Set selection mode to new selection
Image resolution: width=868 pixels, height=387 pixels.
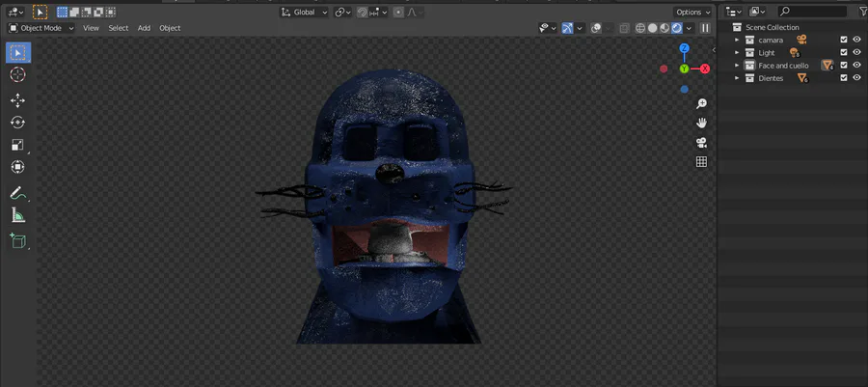click(x=62, y=12)
